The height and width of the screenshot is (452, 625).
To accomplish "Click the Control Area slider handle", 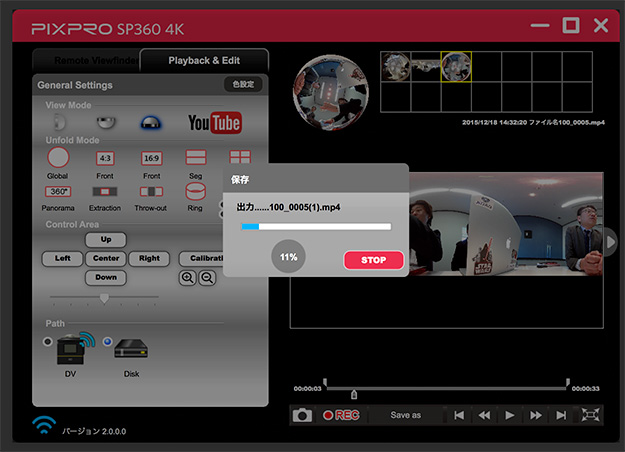I will [105, 298].
